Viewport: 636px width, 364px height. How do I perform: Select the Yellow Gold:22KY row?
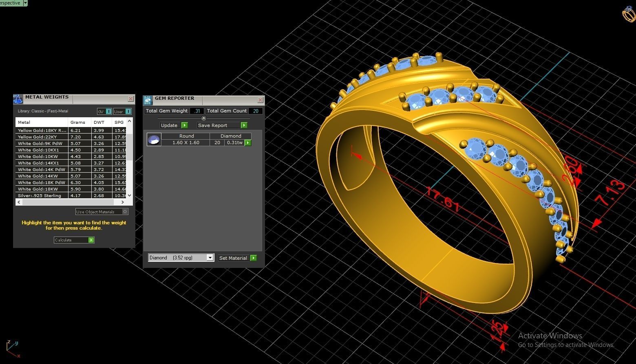71,137
